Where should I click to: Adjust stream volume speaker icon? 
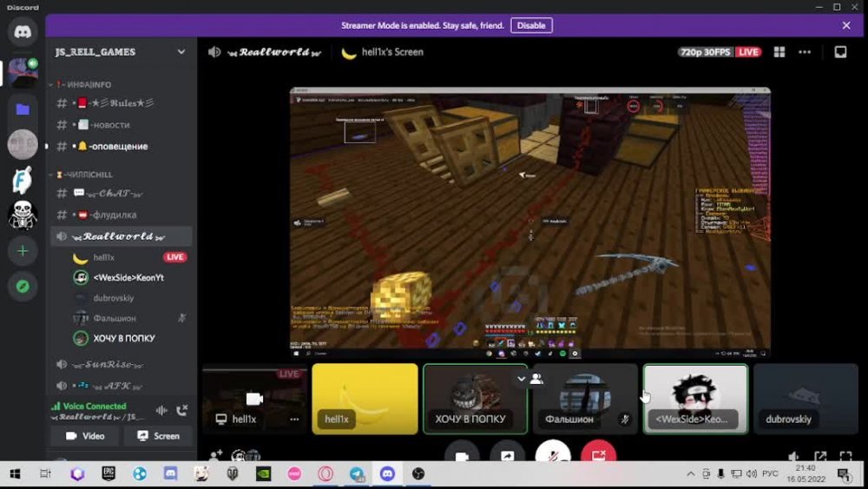click(794, 456)
